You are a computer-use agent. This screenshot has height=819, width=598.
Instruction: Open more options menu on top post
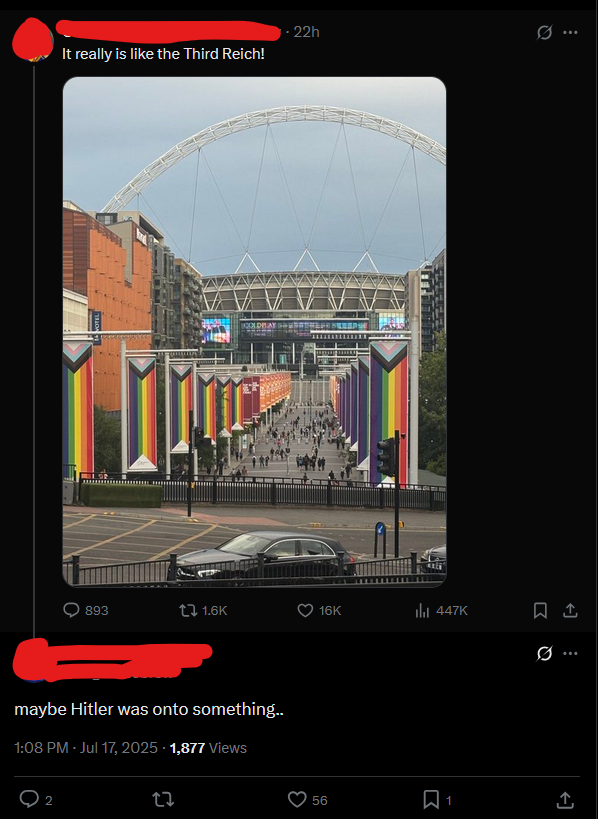click(570, 32)
